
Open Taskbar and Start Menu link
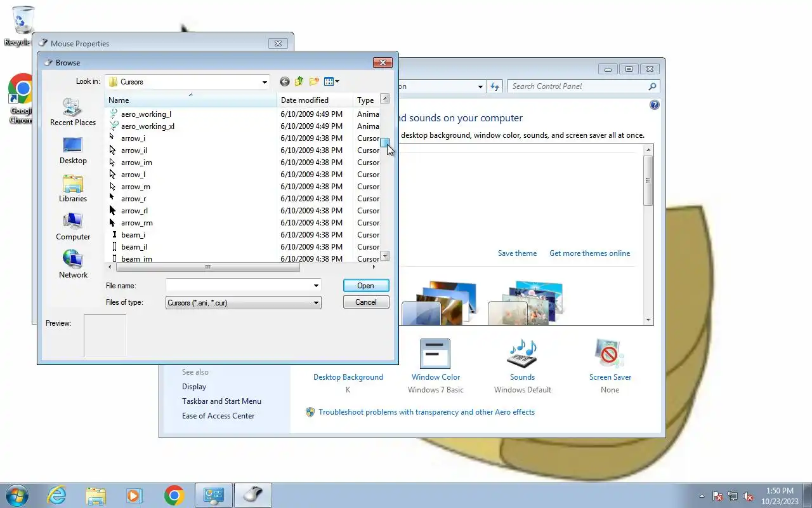221,401
